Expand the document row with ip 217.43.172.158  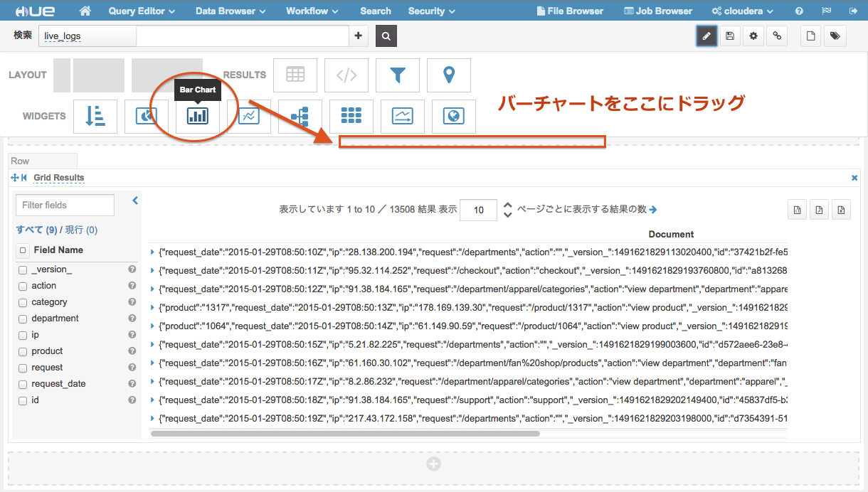coord(152,418)
